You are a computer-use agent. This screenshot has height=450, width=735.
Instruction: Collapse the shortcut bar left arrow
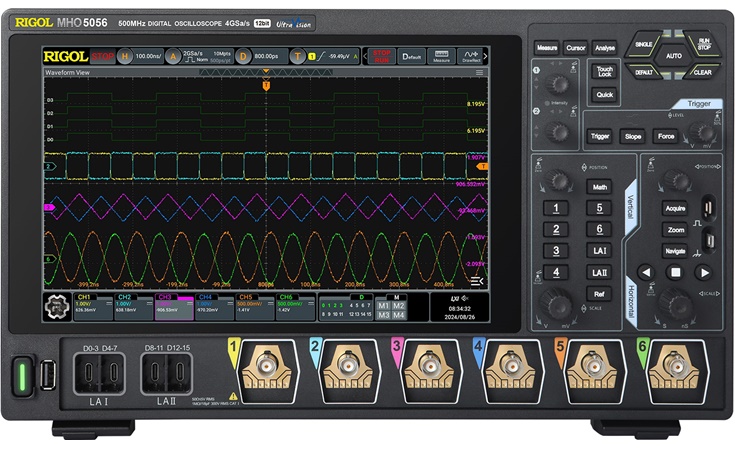(x=365, y=56)
